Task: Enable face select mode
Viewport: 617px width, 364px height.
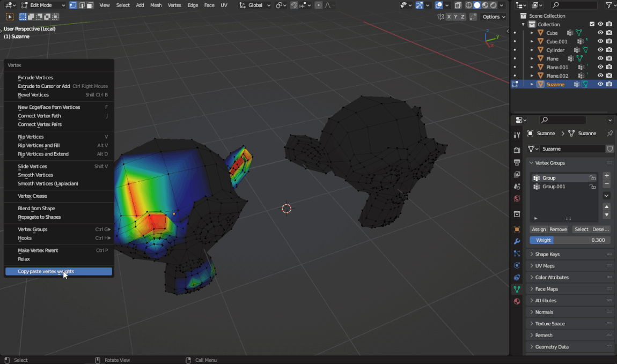Action: pyautogui.click(x=90, y=5)
